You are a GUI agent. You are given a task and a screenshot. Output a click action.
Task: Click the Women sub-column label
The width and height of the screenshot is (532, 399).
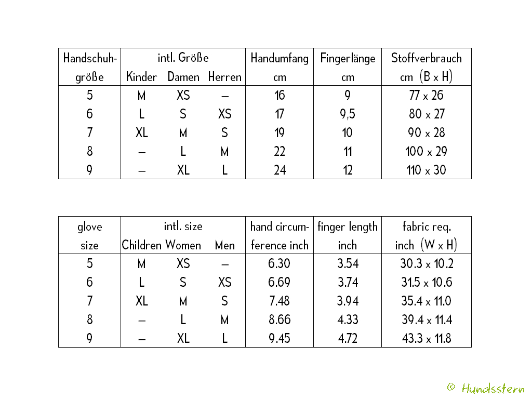pyautogui.click(x=183, y=245)
